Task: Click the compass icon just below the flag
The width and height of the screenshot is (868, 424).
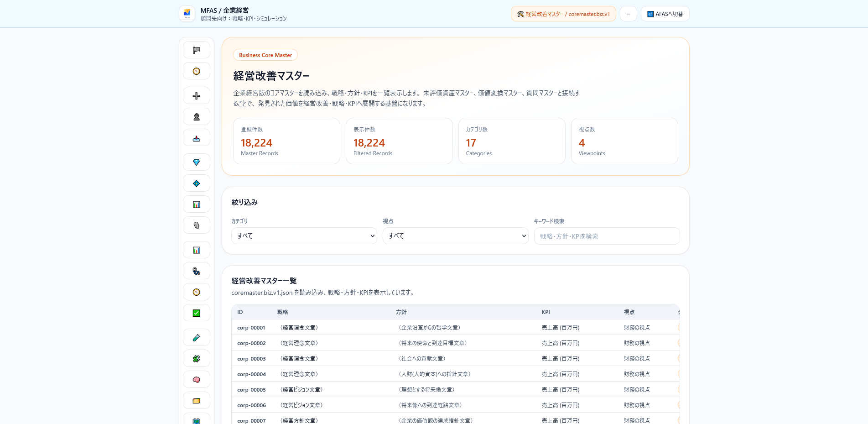Action: [x=197, y=71]
